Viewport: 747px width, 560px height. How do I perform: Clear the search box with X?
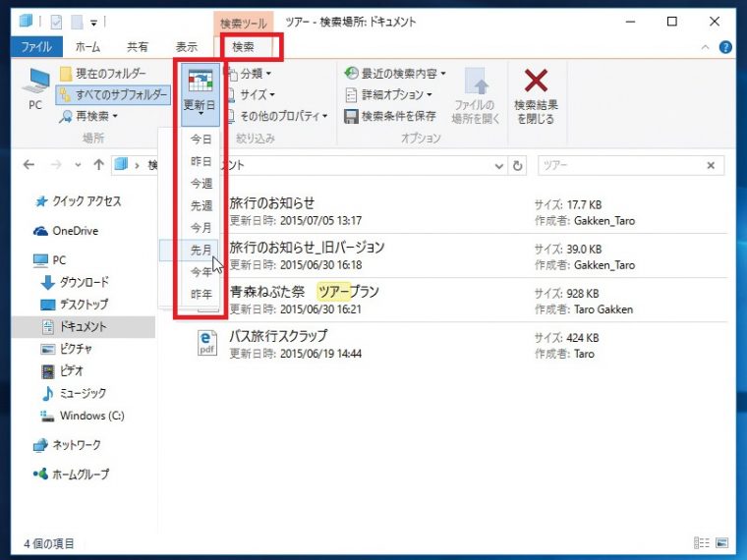pos(711,166)
